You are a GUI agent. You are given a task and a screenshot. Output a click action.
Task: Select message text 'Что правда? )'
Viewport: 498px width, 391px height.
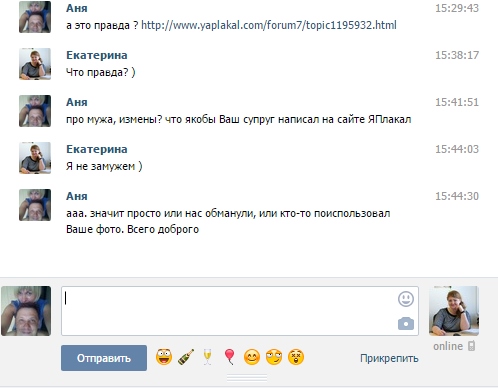click(x=101, y=72)
